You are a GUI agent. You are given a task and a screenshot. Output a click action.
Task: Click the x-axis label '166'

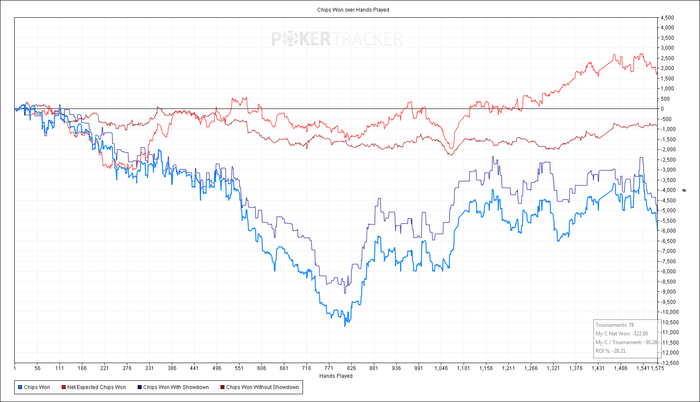pos(82,368)
